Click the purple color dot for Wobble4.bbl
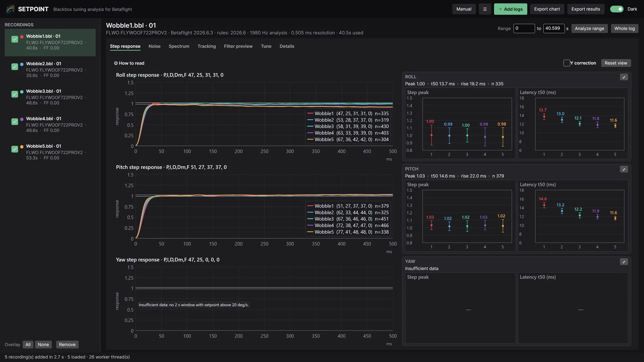 pyautogui.click(x=22, y=119)
